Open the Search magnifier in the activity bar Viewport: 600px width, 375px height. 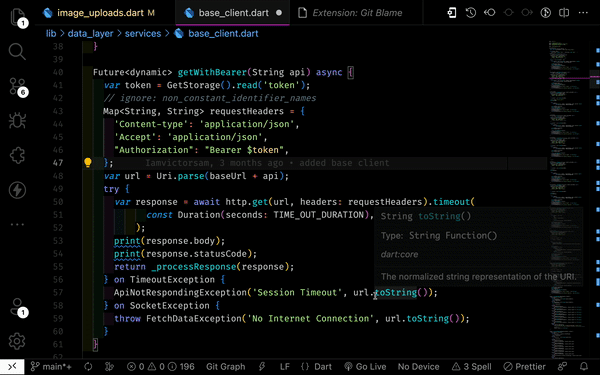[x=17, y=52]
